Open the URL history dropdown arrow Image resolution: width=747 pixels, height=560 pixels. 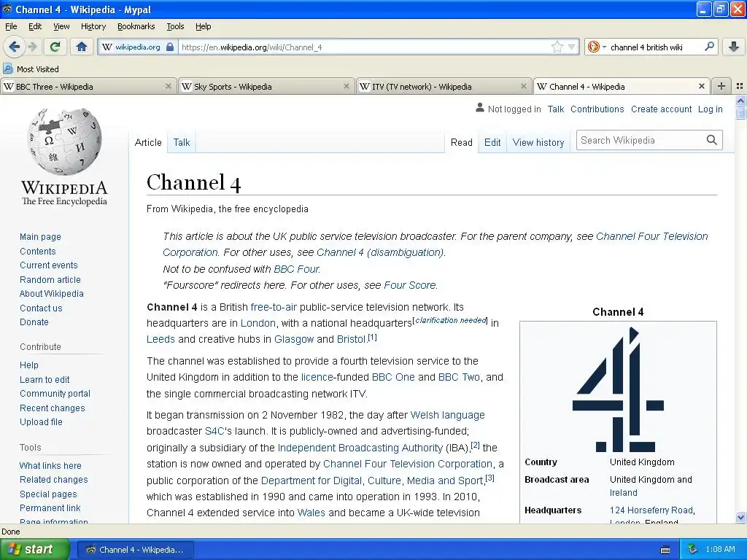(x=571, y=47)
